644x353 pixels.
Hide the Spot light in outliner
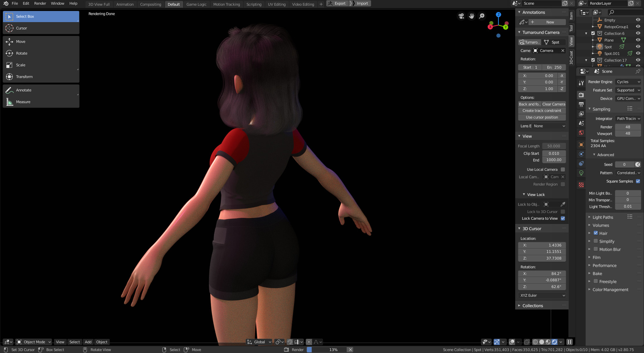coord(638,47)
